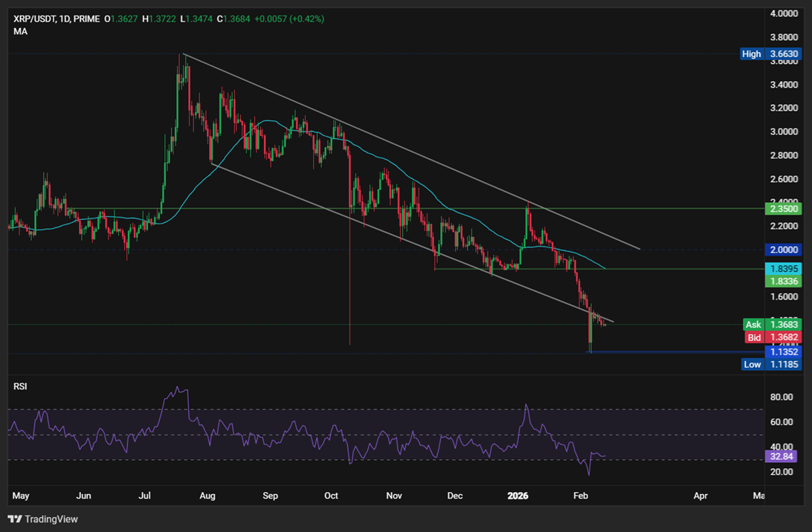
Task: Select the 2.0000 blue price label
Action: pos(782,250)
